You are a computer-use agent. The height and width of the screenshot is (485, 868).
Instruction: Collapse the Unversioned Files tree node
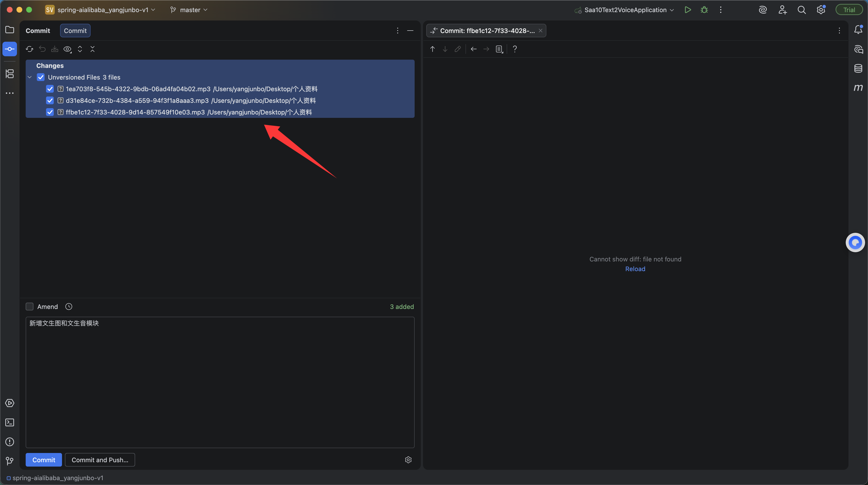tap(30, 77)
